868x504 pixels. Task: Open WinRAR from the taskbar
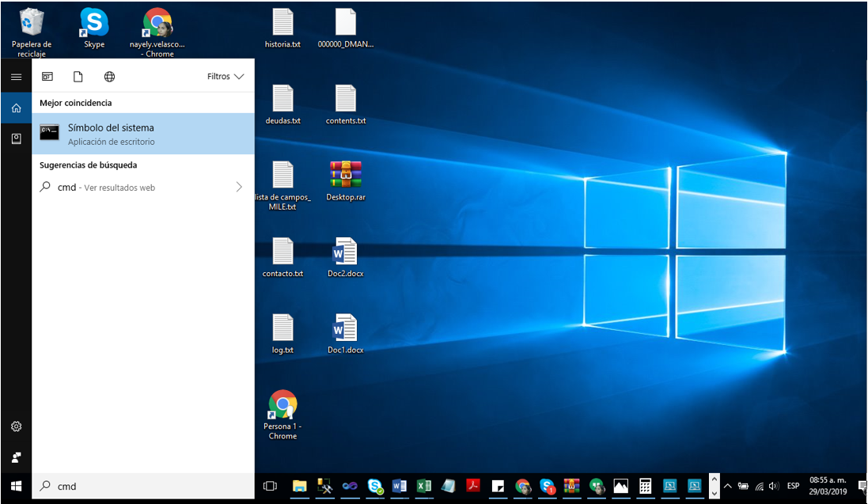pyautogui.click(x=571, y=487)
